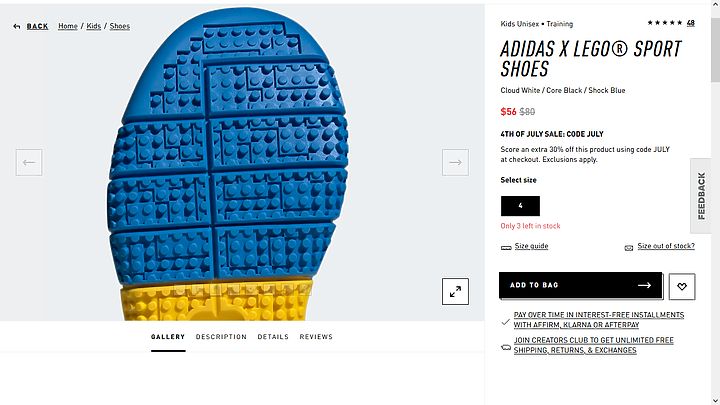Click the ruler icon beside Size guide
720x405 pixels.
tap(506, 248)
